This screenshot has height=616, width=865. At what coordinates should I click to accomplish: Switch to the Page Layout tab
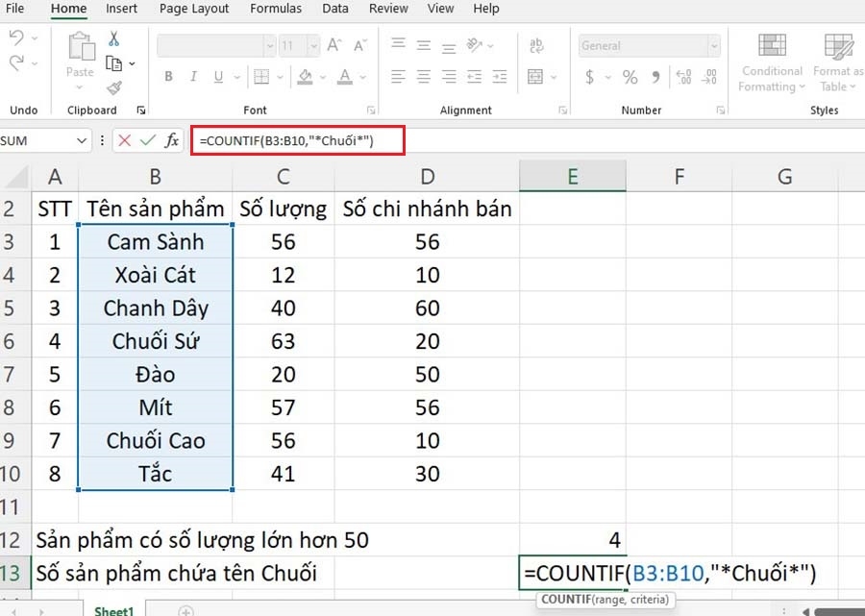click(194, 9)
